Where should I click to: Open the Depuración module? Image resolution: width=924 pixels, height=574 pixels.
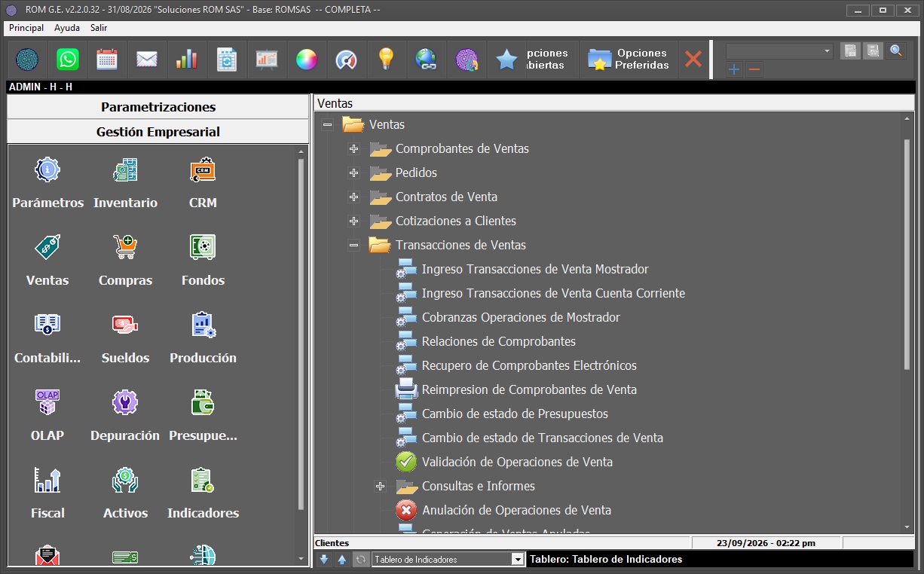(125, 416)
